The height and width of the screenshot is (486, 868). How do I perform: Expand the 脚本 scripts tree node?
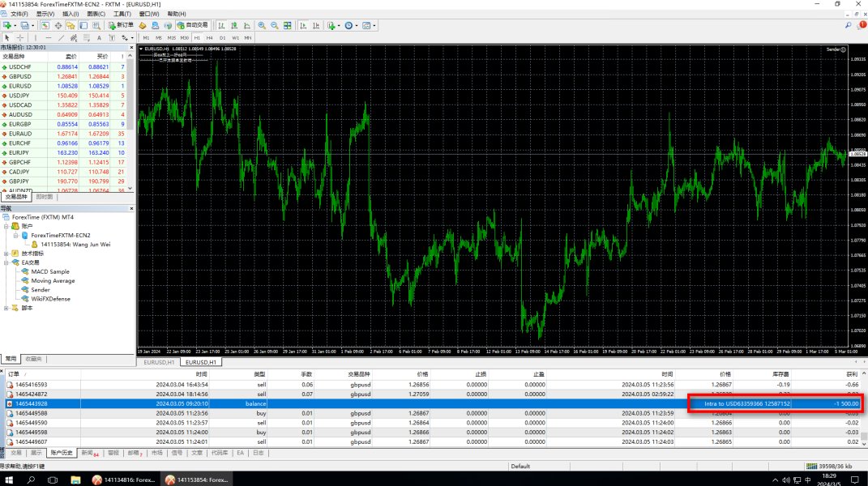tap(6, 308)
